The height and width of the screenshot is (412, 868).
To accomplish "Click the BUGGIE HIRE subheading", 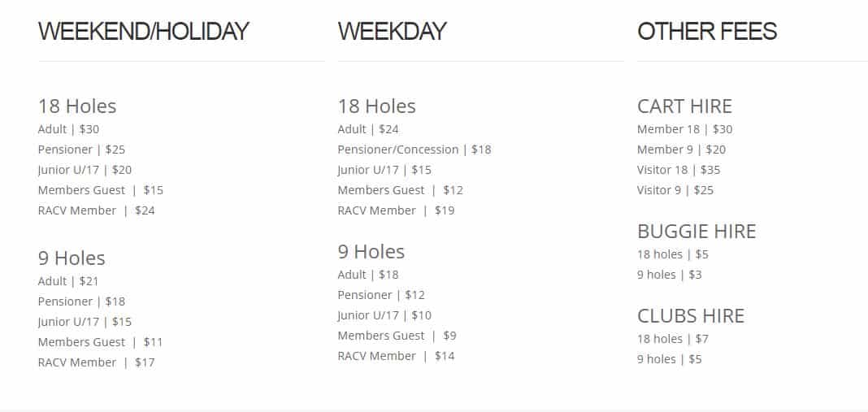I will click(697, 232).
